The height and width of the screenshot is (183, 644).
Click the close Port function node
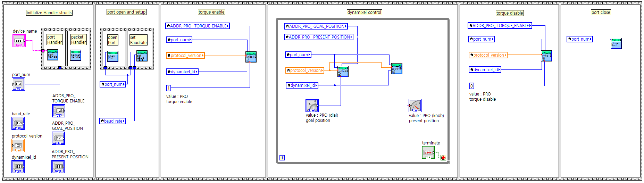coord(616,43)
